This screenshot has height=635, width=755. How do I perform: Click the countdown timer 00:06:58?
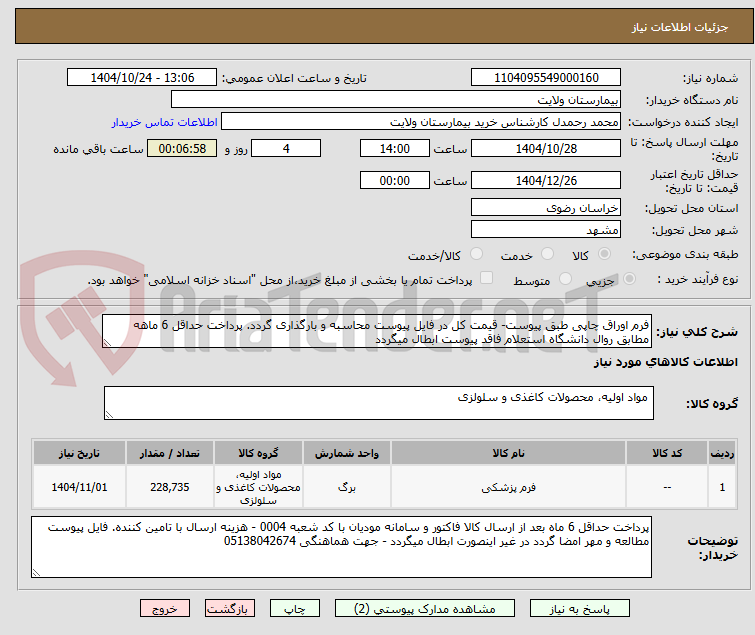(182, 148)
